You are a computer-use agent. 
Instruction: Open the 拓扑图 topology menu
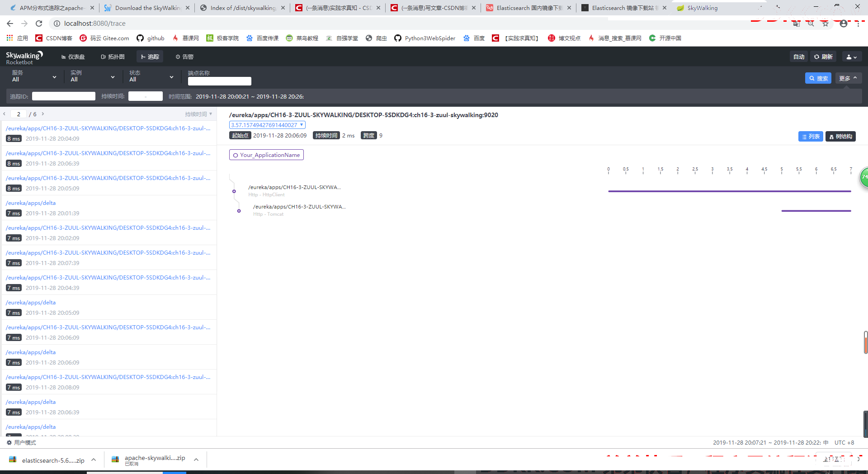click(x=113, y=57)
